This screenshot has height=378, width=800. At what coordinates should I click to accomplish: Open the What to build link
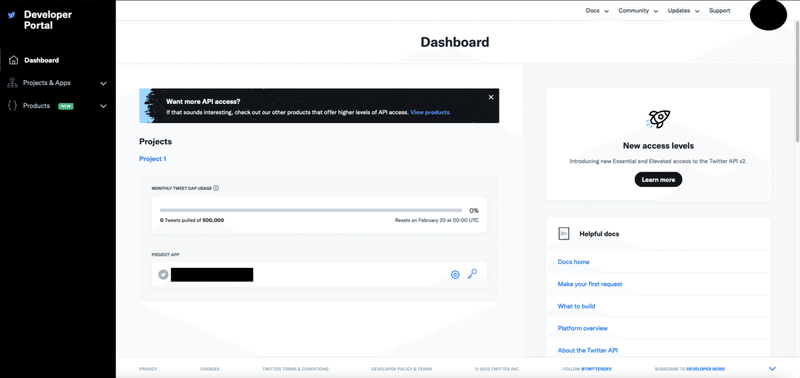577,306
